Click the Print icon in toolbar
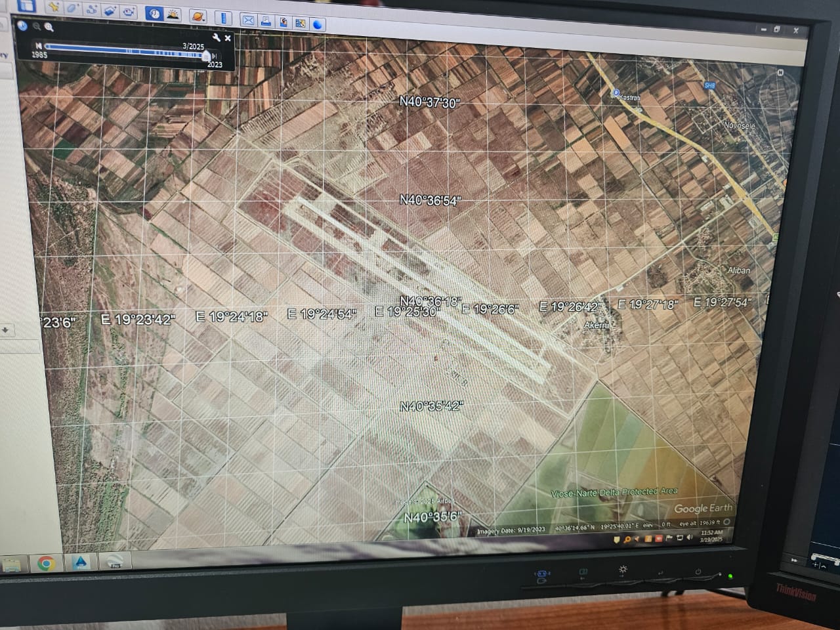This screenshot has height=630, width=840. (266, 21)
